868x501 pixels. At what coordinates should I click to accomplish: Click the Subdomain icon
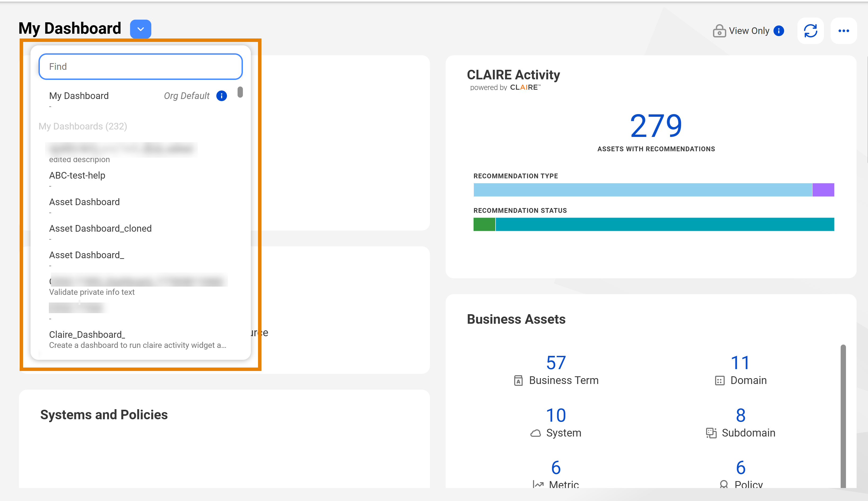tap(711, 433)
